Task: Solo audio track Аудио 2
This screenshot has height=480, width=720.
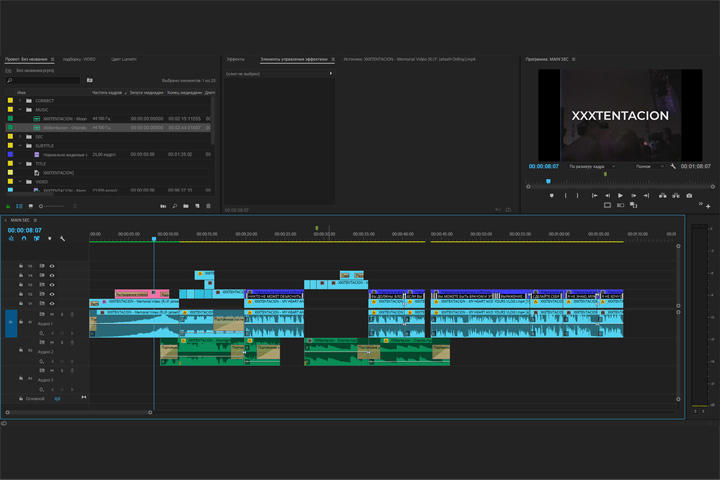Action: (62, 343)
